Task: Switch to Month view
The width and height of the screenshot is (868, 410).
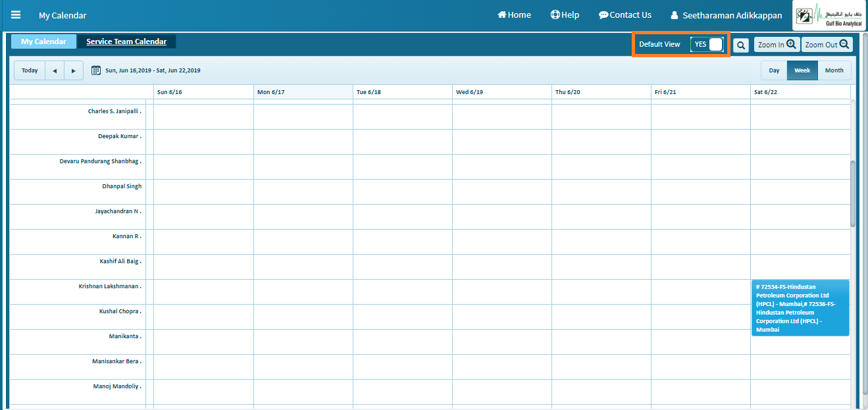Action: [x=834, y=70]
